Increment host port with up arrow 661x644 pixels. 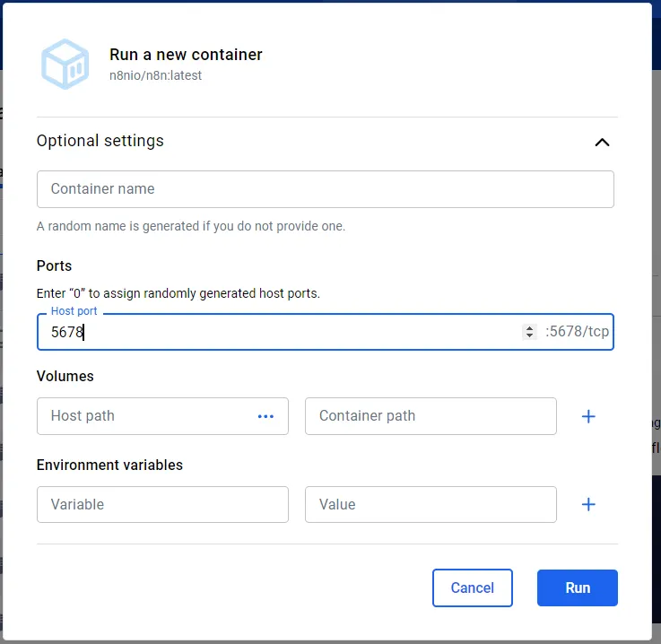(x=529, y=328)
